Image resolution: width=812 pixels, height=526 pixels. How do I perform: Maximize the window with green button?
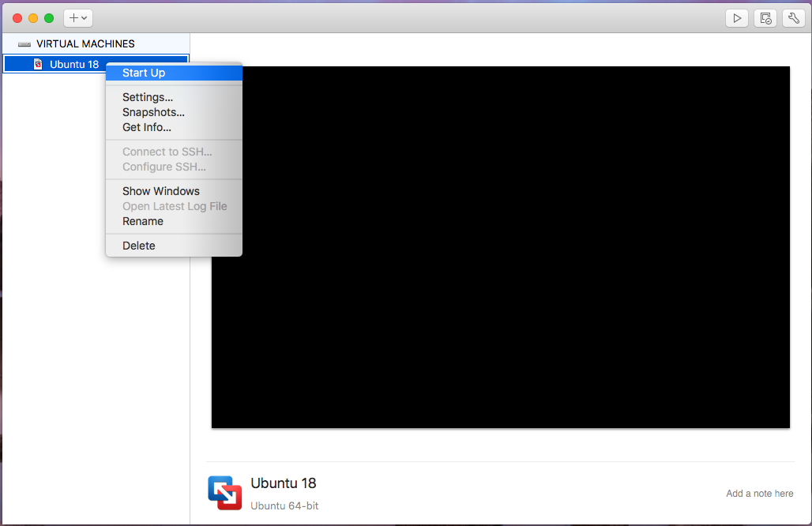(x=49, y=18)
